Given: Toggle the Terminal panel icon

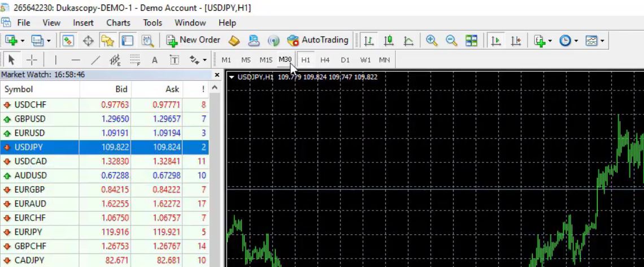Looking at the screenshot, I should [x=127, y=40].
